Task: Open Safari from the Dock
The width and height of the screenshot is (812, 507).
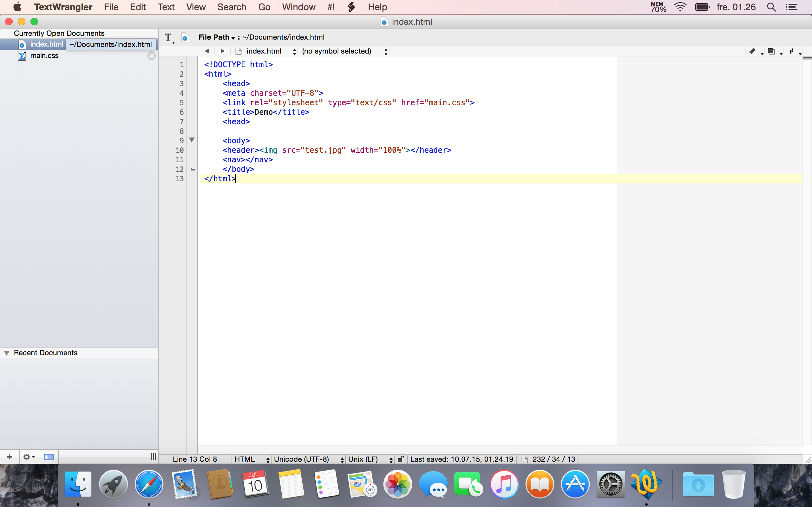Action: click(x=149, y=484)
